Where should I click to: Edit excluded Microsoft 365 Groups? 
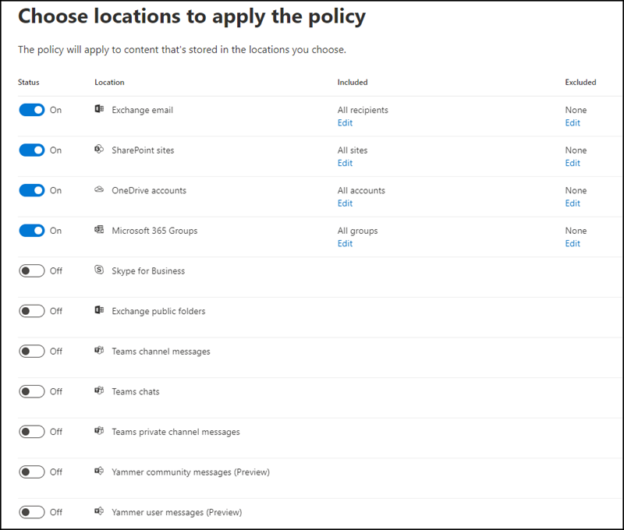tap(572, 243)
